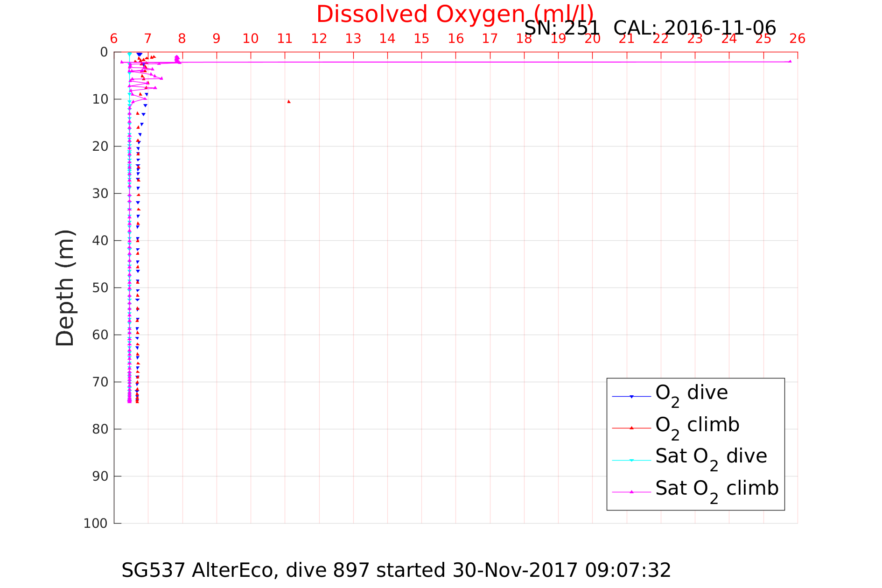Click the depth tick label '20'

click(x=100, y=147)
